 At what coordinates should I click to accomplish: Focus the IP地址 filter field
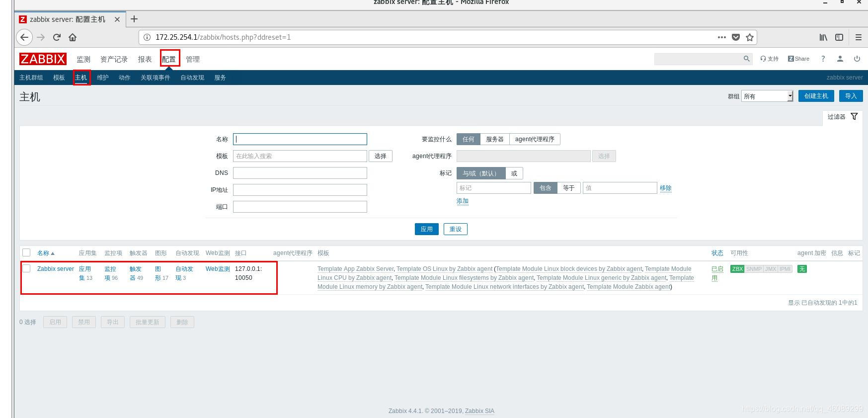(x=300, y=190)
